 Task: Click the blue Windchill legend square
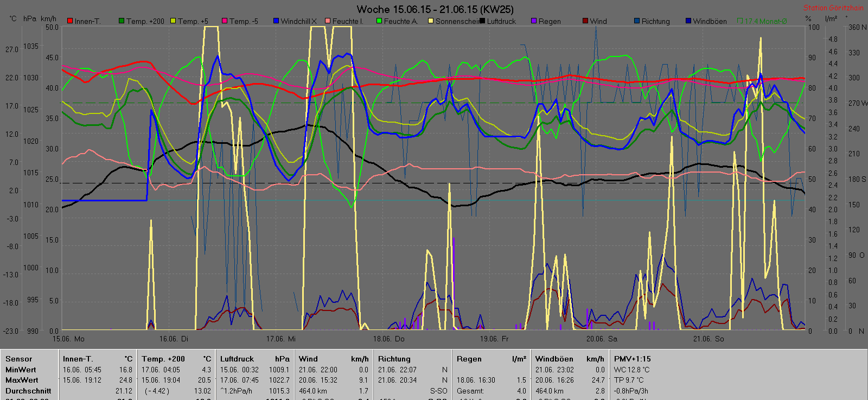pyautogui.click(x=276, y=21)
